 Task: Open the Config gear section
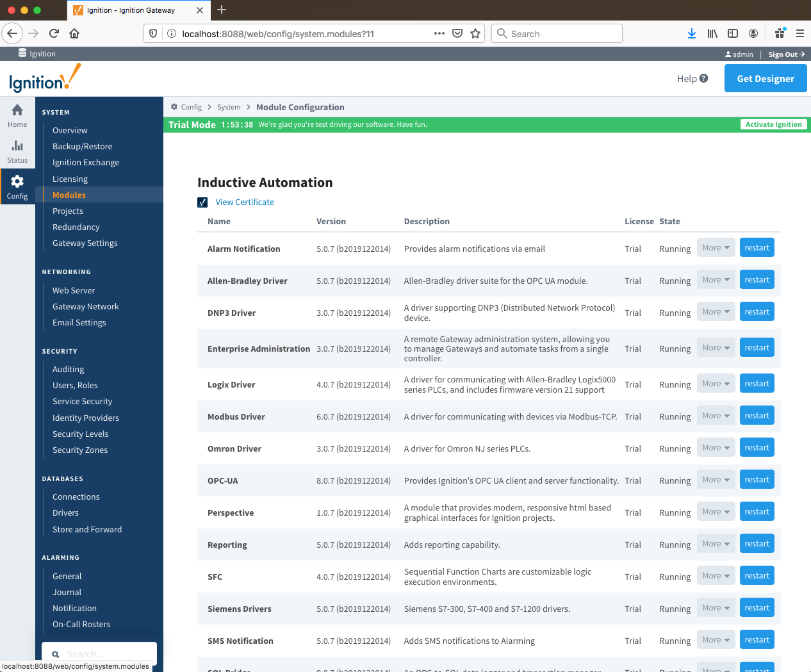click(x=17, y=187)
